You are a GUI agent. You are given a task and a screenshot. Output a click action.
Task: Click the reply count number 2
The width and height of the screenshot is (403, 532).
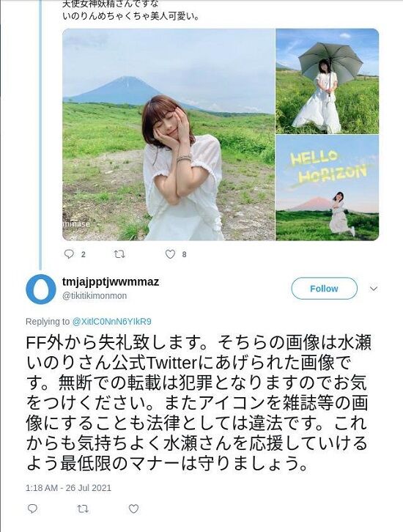tap(83, 254)
